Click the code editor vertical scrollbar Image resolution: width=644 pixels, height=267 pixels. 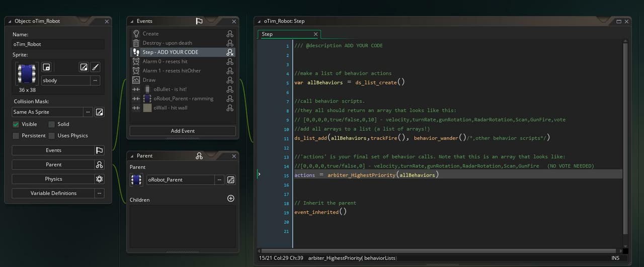click(625, 138)
